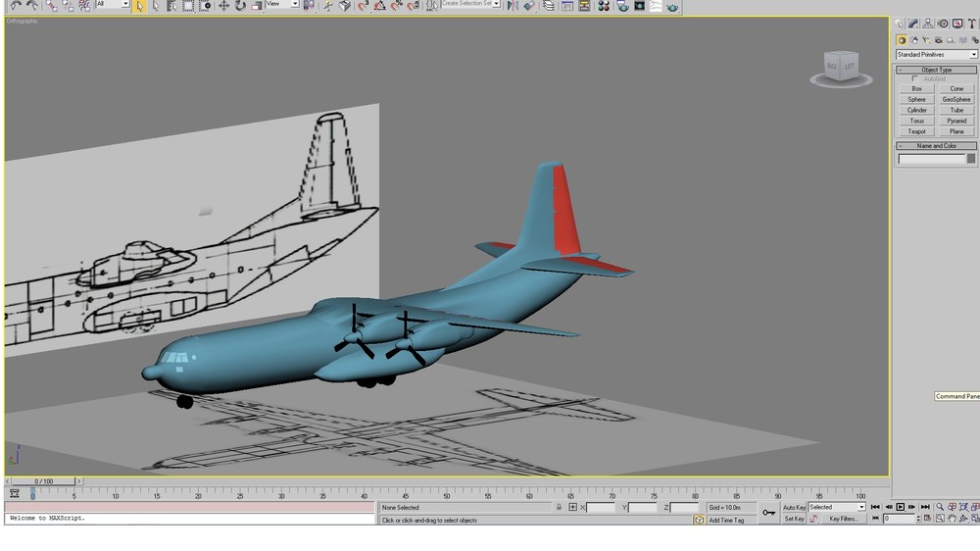The width and height of the screenshot is (980, 551).
Task: Open the Schematic View icon
Action: [x=584, y=6]
